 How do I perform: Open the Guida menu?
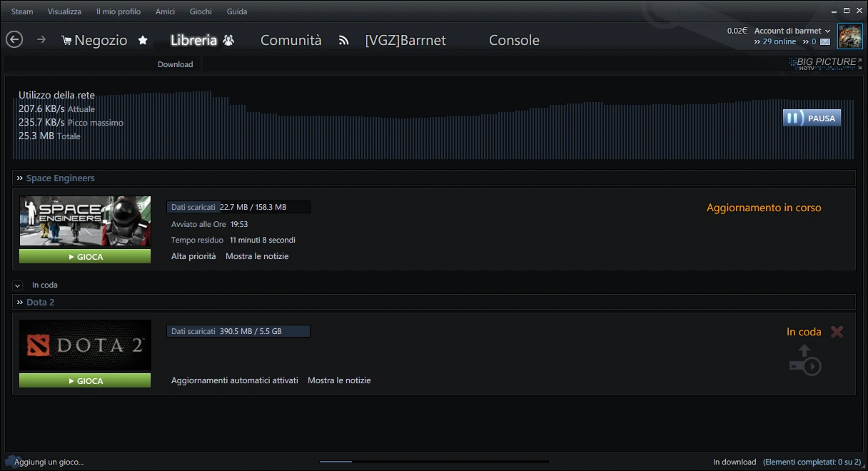237,11
